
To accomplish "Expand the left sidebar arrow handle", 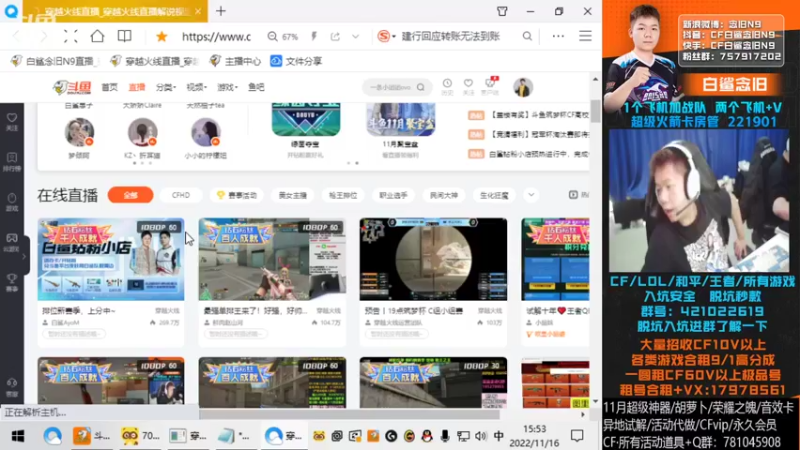I will [x=24, y=257].
